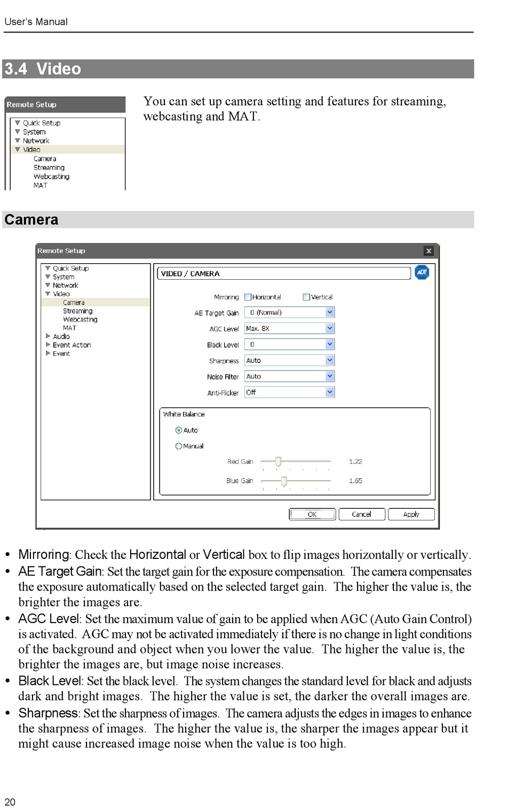Collapse Quick Setup in dialog tree
The width and height of the screenshot is (507, 812).
[x=48, y=268]
